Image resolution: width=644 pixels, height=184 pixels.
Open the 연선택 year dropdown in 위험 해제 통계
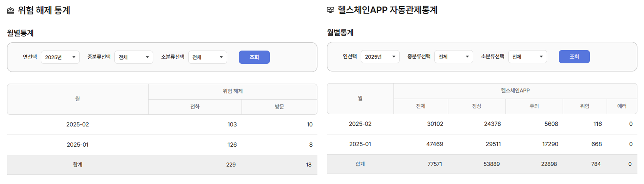point(60,57)
